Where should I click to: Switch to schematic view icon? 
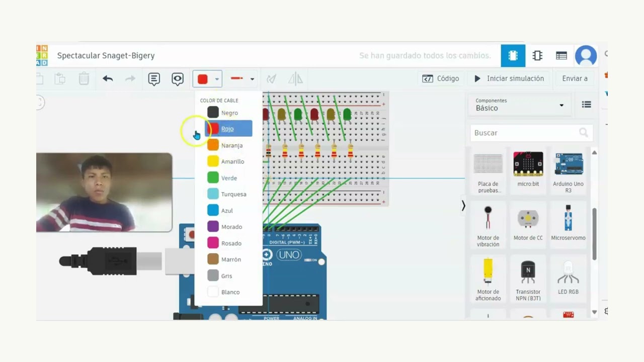537,56
